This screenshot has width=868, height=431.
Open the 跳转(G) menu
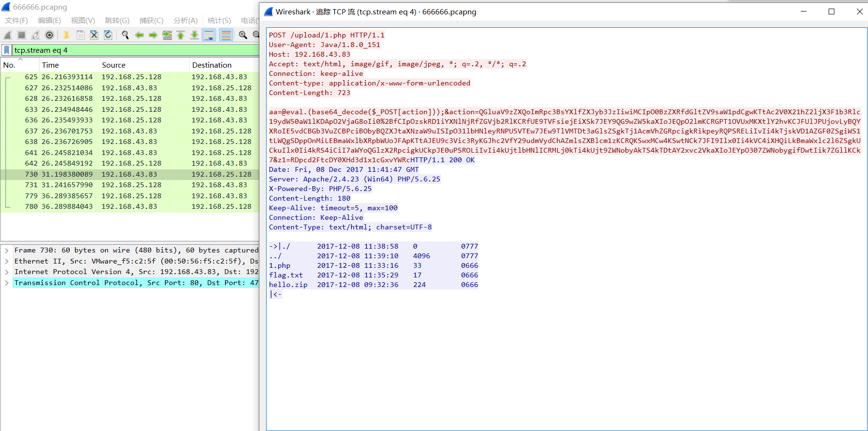coord(117,20)
